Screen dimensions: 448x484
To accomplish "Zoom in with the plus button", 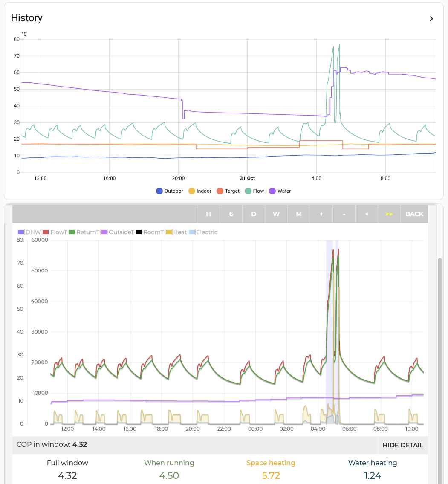I will [x=321, y=214].
